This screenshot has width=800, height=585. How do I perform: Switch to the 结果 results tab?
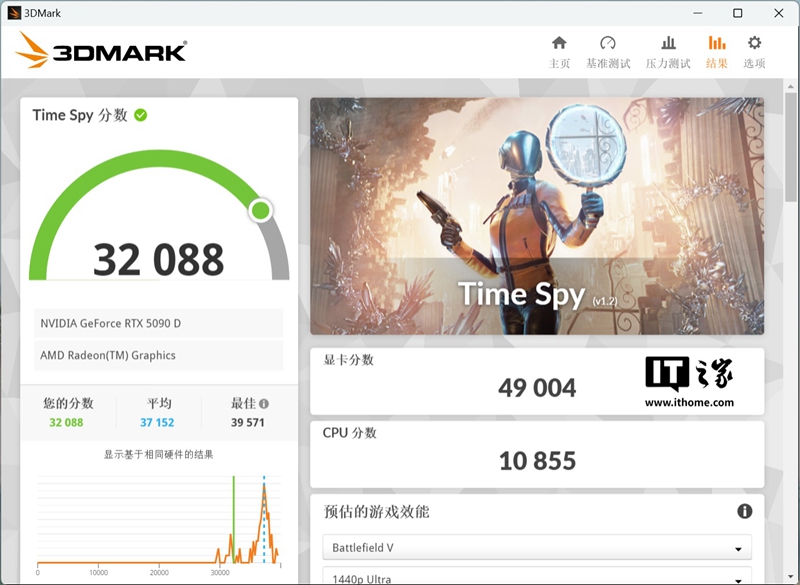click(716, 51)
